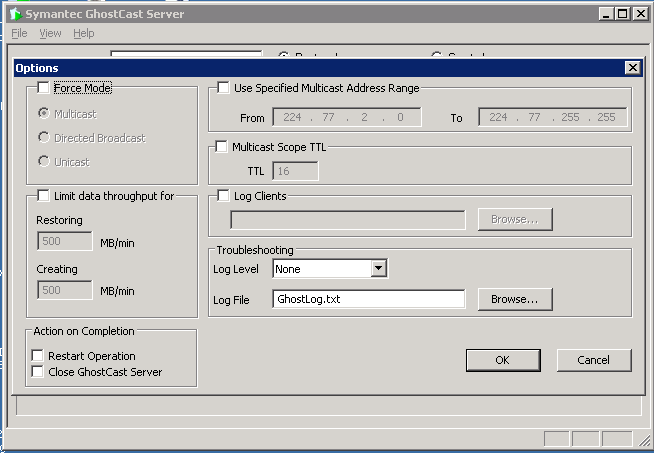
Task: Turn on Log Clients checkbox
Action: tap(223, 195)
